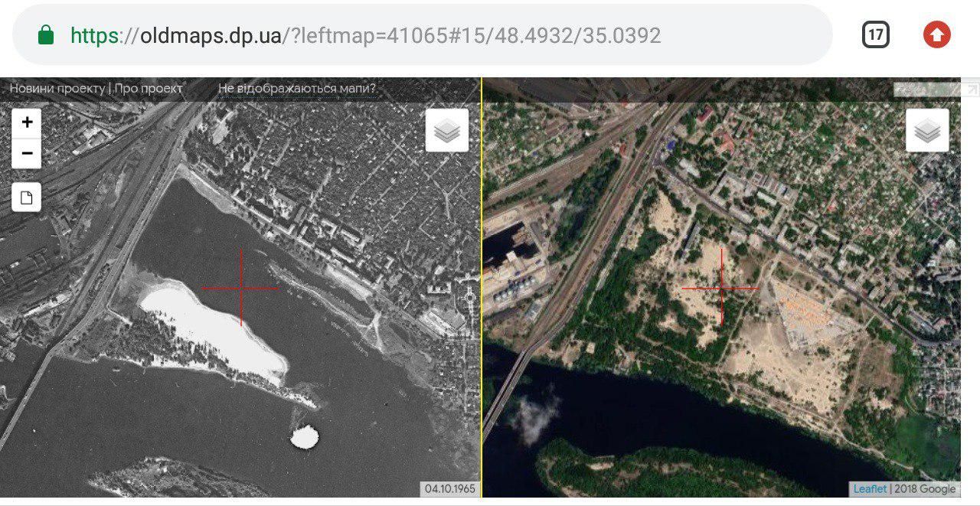Zoom out with the minus button
Image resolution: width=980 pixels, height=506 pixels.
pyautogui.click(x=27, y=153)
